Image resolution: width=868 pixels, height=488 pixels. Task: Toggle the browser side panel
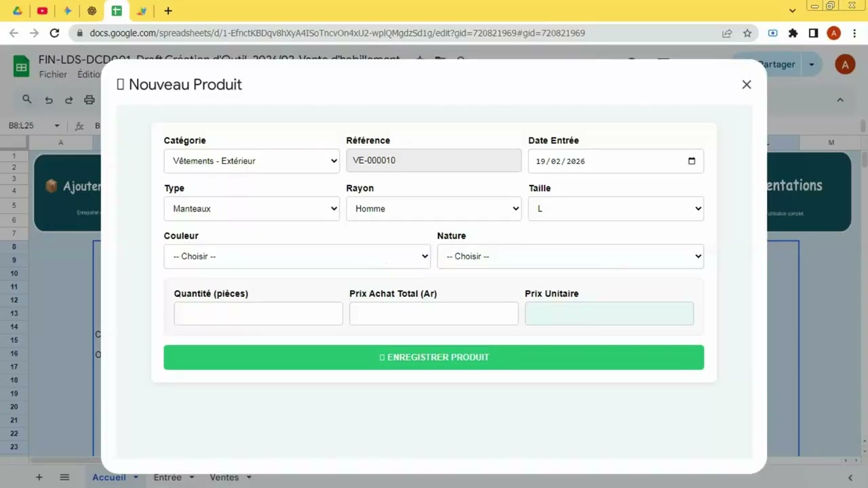(x=813, y=33)
